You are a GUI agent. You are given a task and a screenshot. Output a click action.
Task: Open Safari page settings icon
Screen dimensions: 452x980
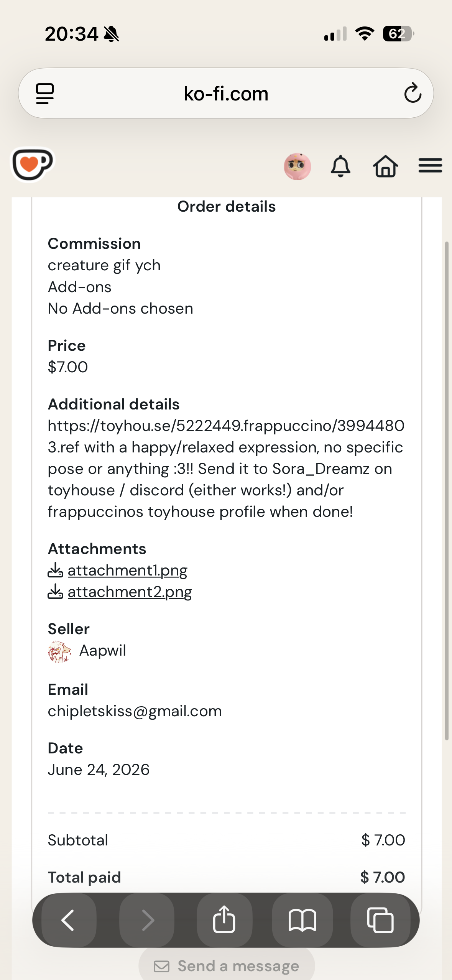pyautogui.click(x=45, y=94)
